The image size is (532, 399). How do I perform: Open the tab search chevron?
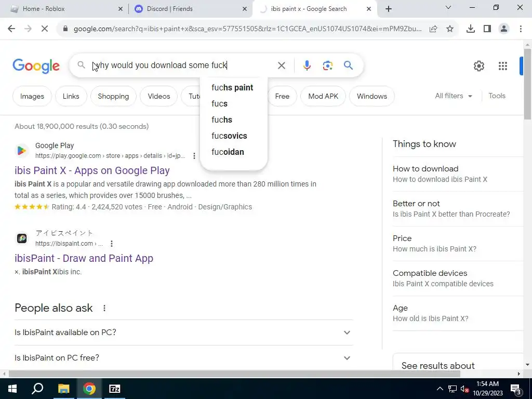[448, 7]
